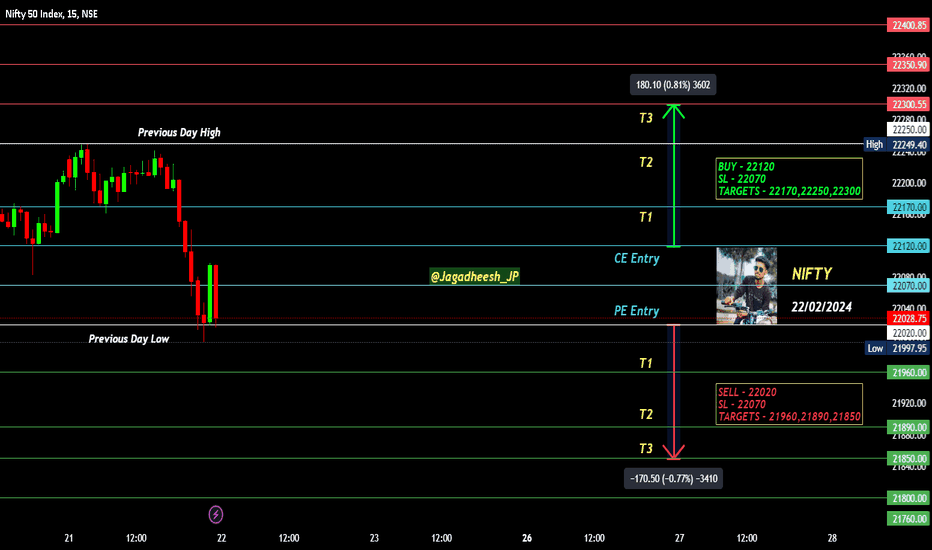Viewport: 932px width, 550px height.
Task: Click the BUY - 22120 trade note box
Action: [x=789, y=179]
